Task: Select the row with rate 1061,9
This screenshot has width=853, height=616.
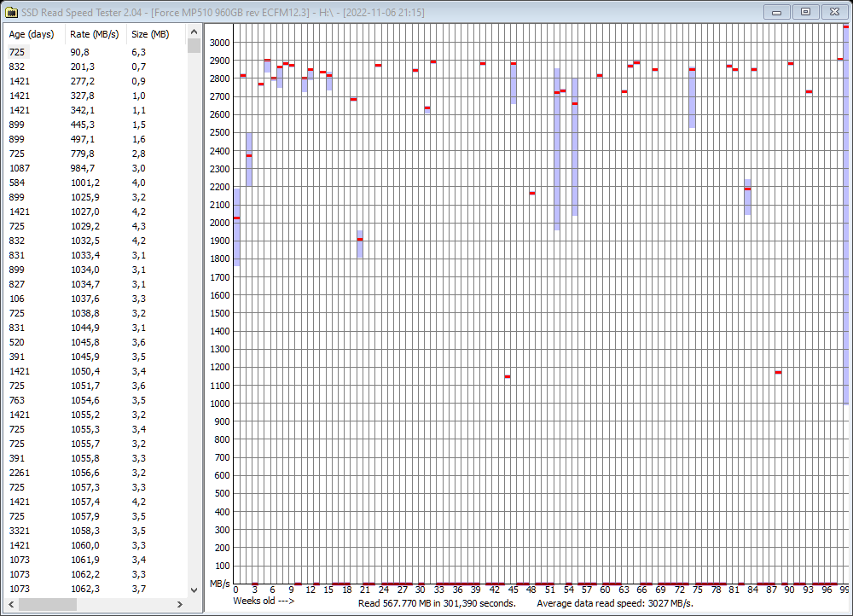Action: (96, 560)
